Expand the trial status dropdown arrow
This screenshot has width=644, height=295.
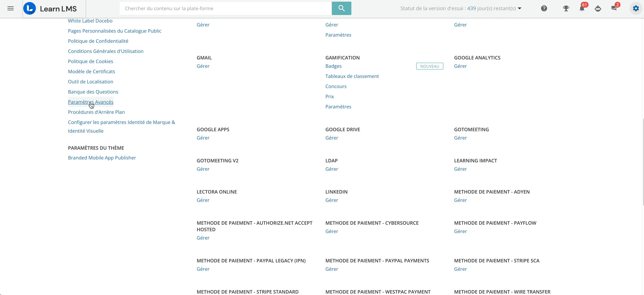click(520, 9)
